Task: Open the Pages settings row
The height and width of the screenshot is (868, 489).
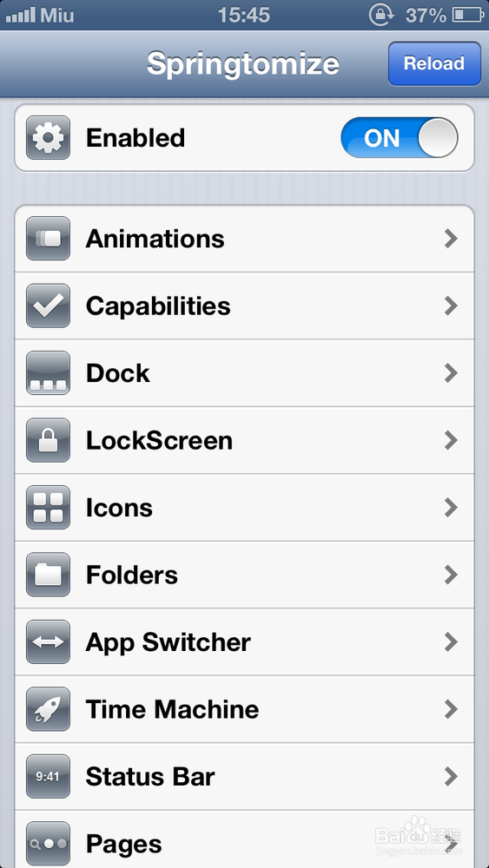Action: click(x=244, y=839)
